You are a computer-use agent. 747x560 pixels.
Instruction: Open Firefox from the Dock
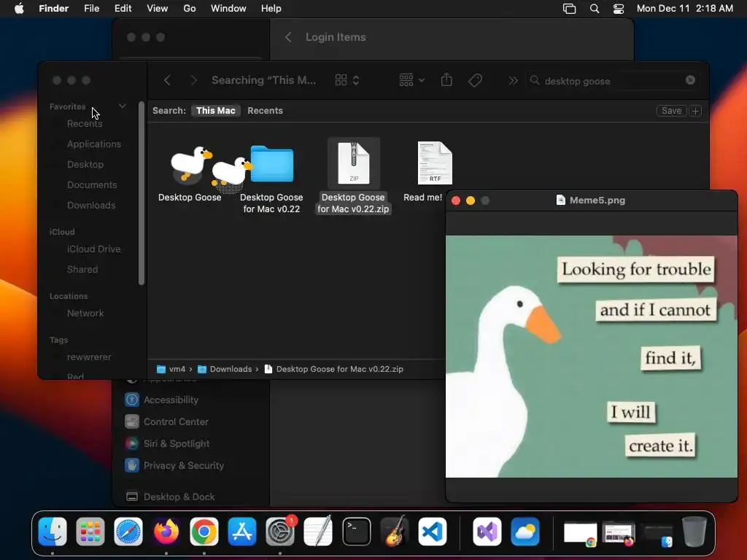coord(166,532)
